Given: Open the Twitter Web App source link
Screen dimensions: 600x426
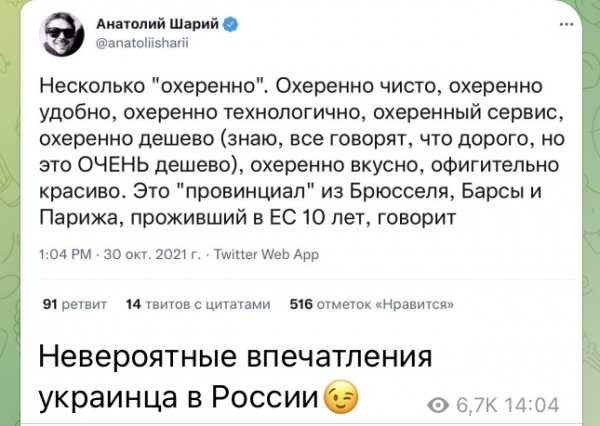Looking at the screenshot, I should pyautogui.click(x=267, y=255).
